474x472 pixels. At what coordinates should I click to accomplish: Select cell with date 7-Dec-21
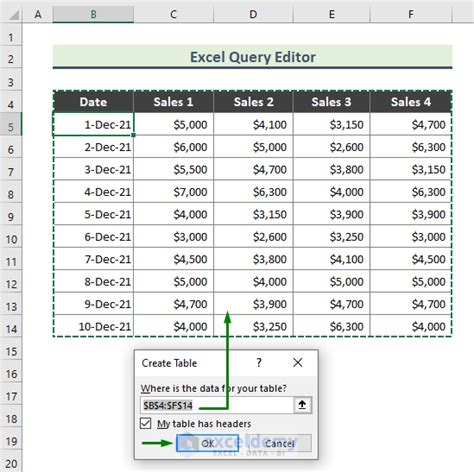pyautogui.click(x=93, y=259)
